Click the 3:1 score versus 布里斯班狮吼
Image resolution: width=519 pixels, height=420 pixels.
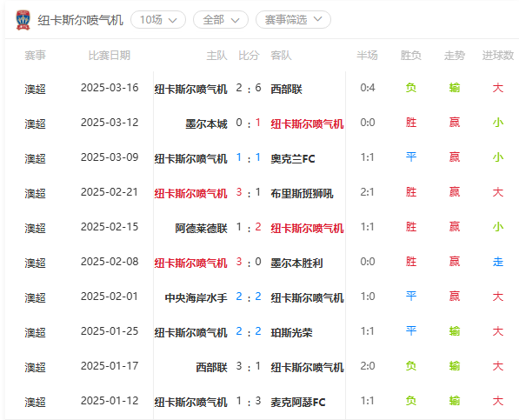(x=249, y=193)
